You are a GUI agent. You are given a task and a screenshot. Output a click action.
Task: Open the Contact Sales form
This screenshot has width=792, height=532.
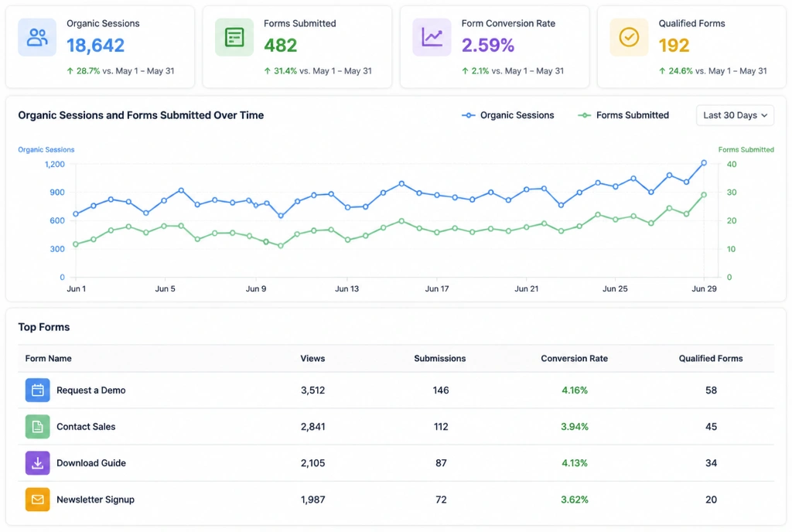[86, 427]
